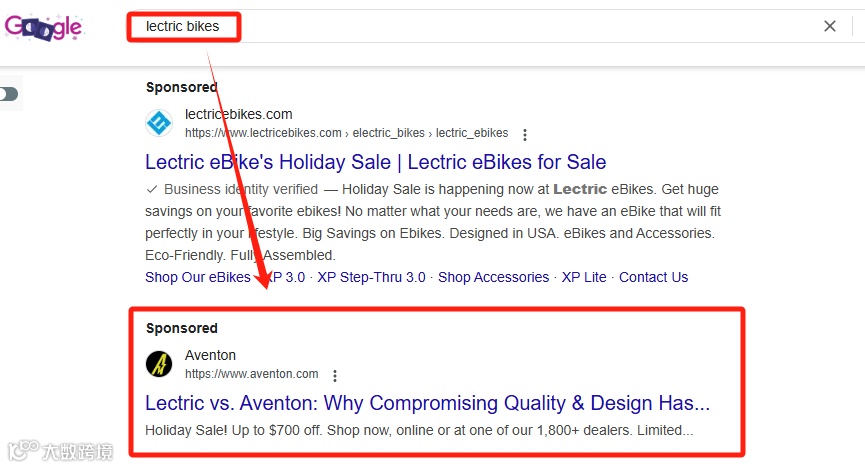Follow the 'Shop Our eBikes' sitelink
The width and height of the screenshot is (865, 468).
197,277
